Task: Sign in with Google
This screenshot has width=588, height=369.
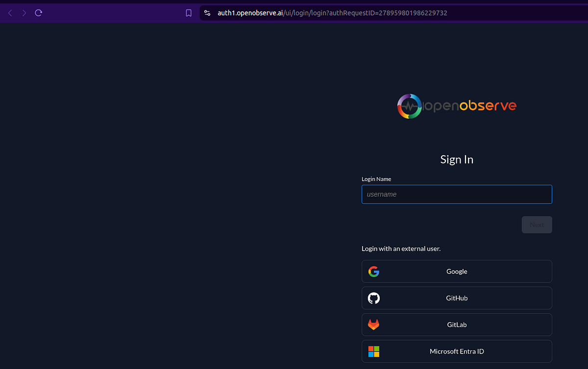Action: (457, 271)
